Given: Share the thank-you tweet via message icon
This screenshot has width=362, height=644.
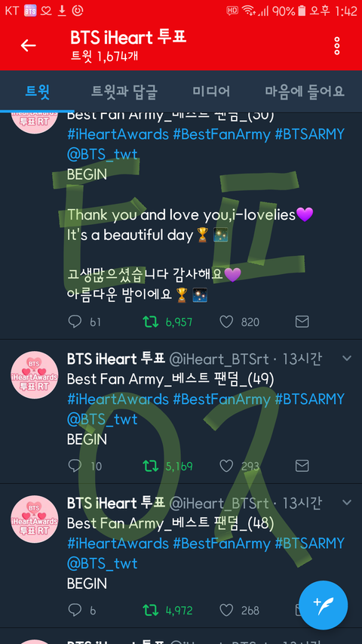Looking at the screenshot, I should [x=302, y=322].
